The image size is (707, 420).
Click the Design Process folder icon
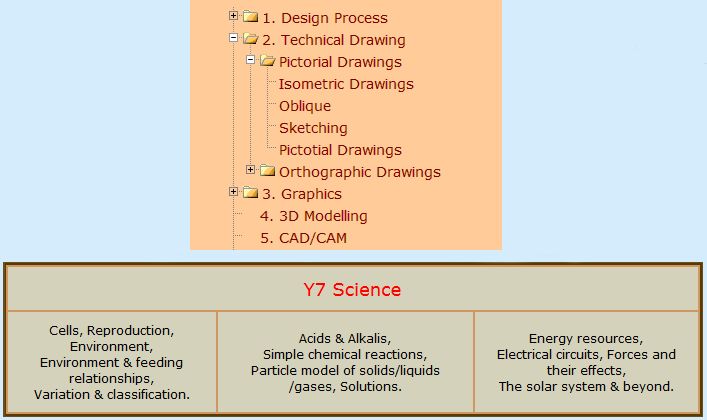(x=250, y=17)
